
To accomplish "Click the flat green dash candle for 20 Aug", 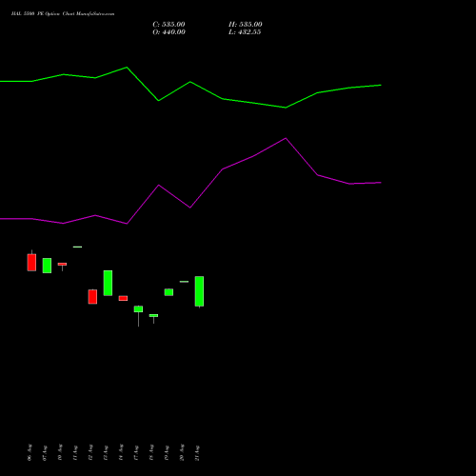I will [x=184, y=282].
